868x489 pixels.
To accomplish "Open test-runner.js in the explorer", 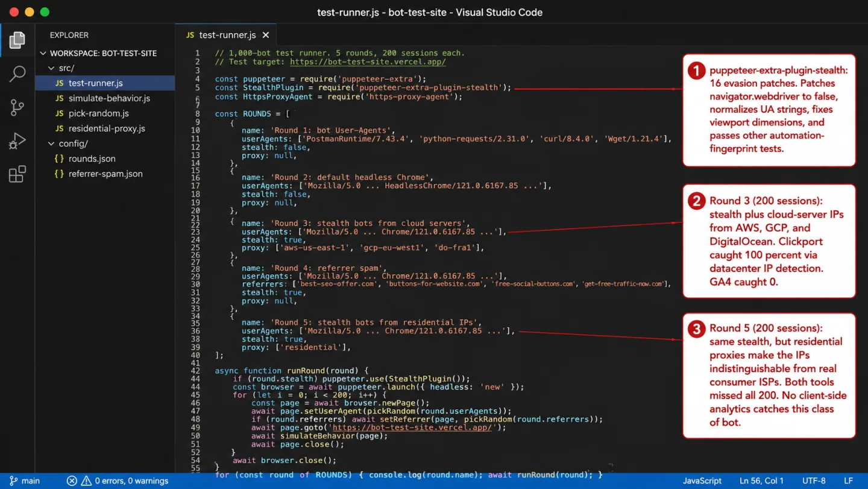I will click(x=105, y=83).
